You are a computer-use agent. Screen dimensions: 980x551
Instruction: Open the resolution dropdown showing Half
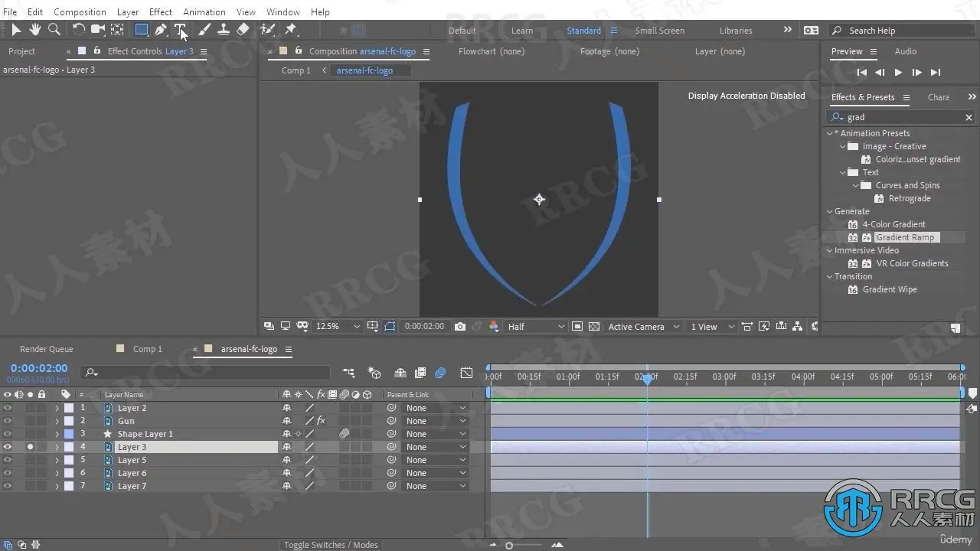click(x=536, y=327)
